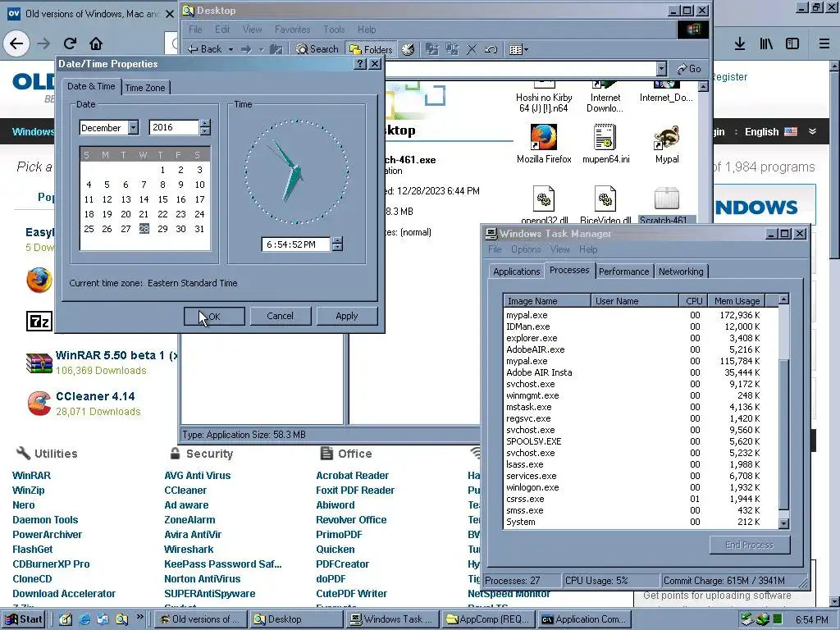Click the End Process button
Image resolution: width=840 pixels, height=630 pixels.
pos(750,545)
